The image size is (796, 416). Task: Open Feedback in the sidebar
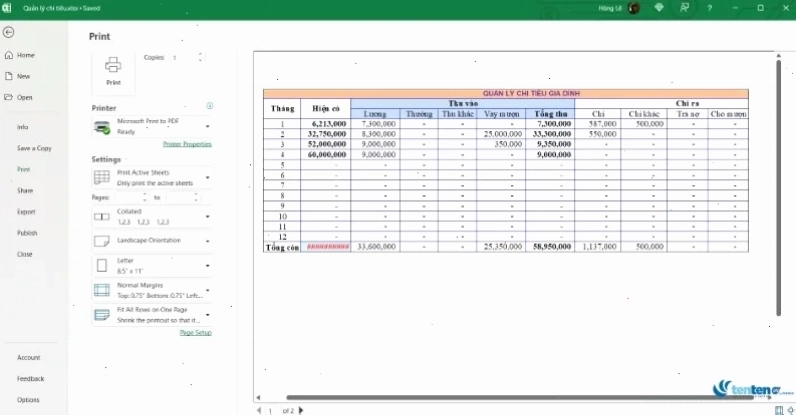tap(30, 379)
